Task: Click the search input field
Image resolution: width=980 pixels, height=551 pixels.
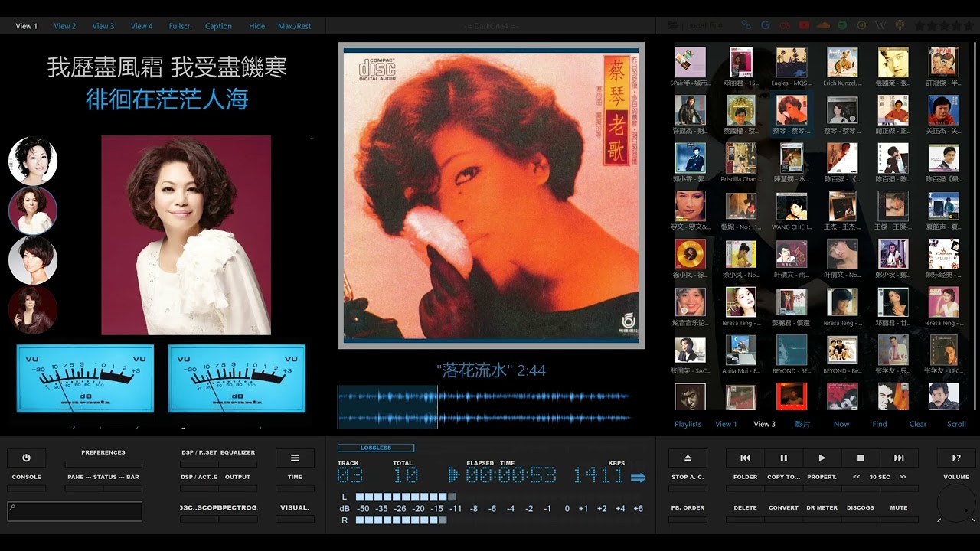Action: [75, 511]
